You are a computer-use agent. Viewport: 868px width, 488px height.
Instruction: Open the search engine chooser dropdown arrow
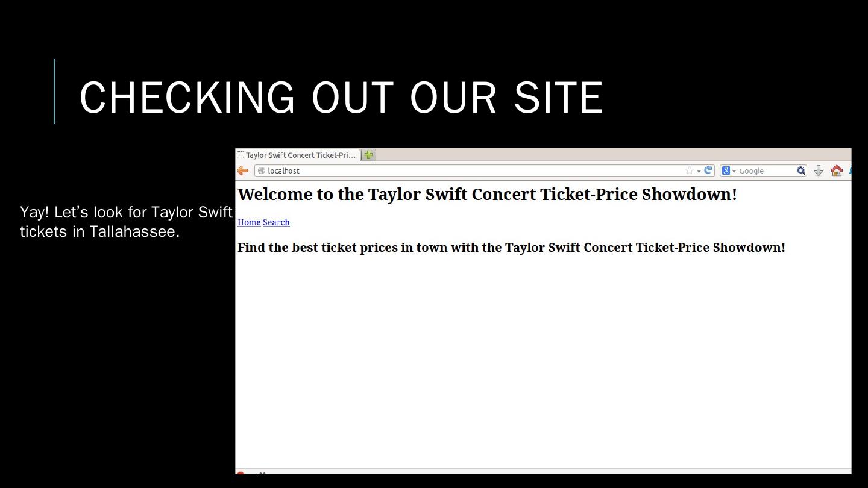tap(734, 171)
